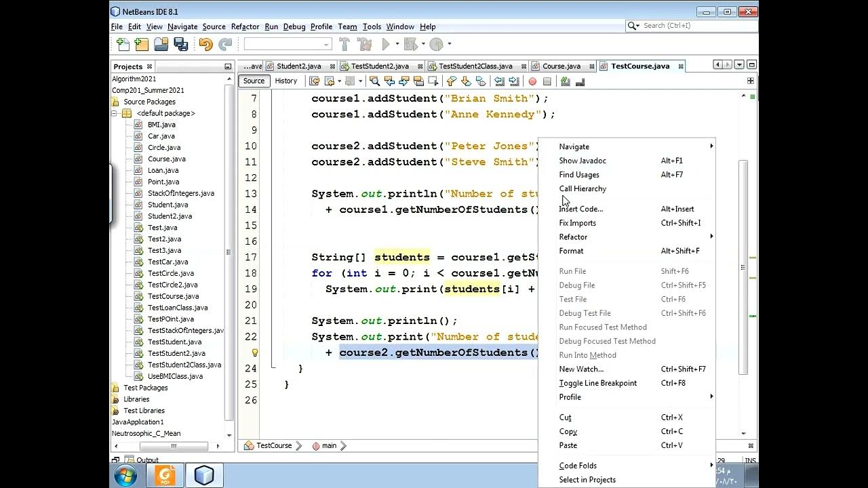Click the Debug Project icon
The image size is (868, 488).
(410, 44)
